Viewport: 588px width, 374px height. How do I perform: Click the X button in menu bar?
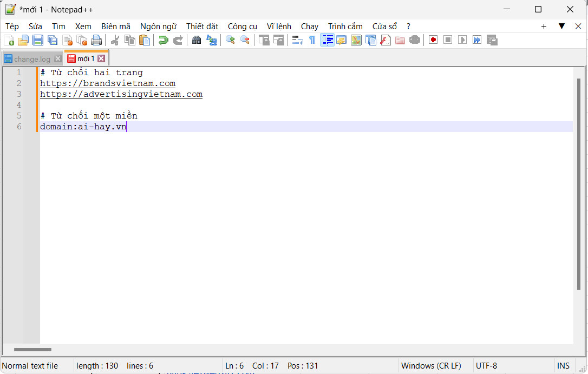[578, 26]
